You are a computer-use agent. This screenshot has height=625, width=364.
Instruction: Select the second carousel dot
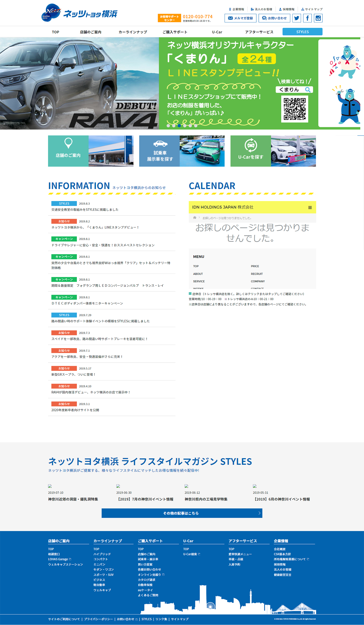(x=174, y=126)
